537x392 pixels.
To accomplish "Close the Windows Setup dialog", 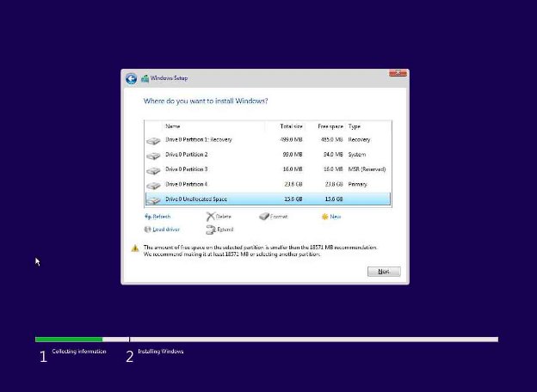I will point(398,73).
